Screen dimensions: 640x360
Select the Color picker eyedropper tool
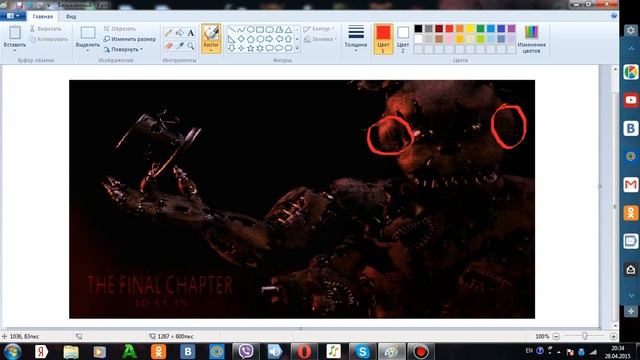(180, 46)
